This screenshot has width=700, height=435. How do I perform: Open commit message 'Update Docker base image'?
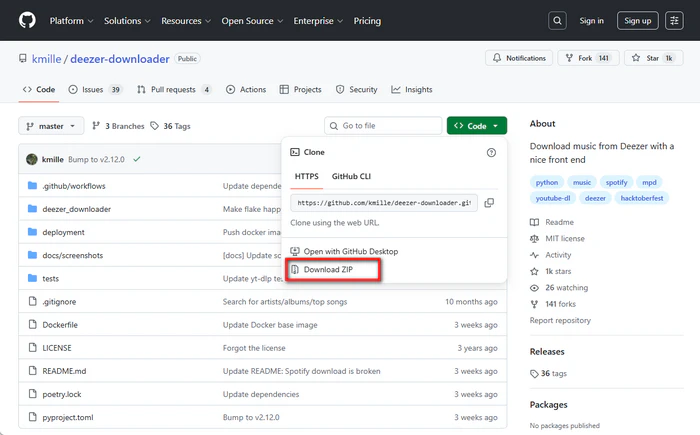pos(270,325)
